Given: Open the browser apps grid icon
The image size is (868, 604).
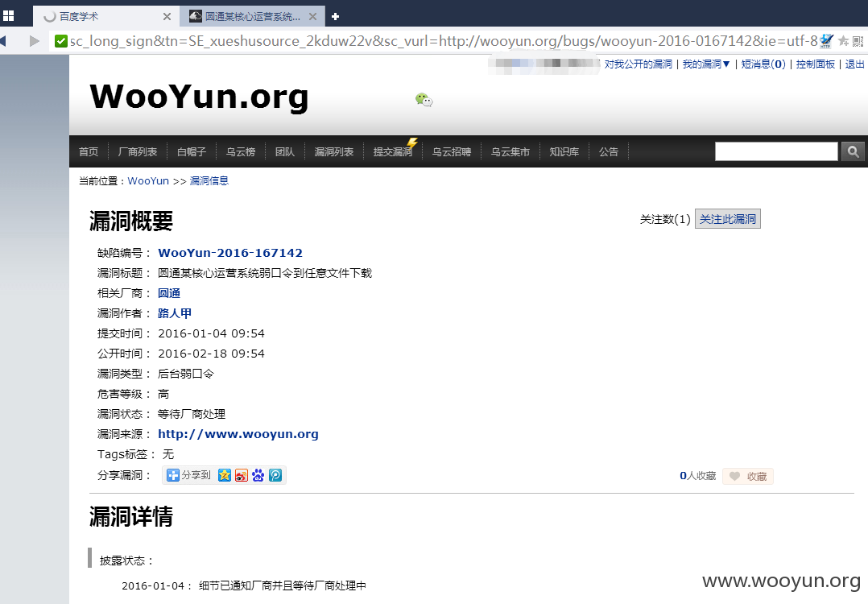Looking at the screenshot, I should [8, 16].
